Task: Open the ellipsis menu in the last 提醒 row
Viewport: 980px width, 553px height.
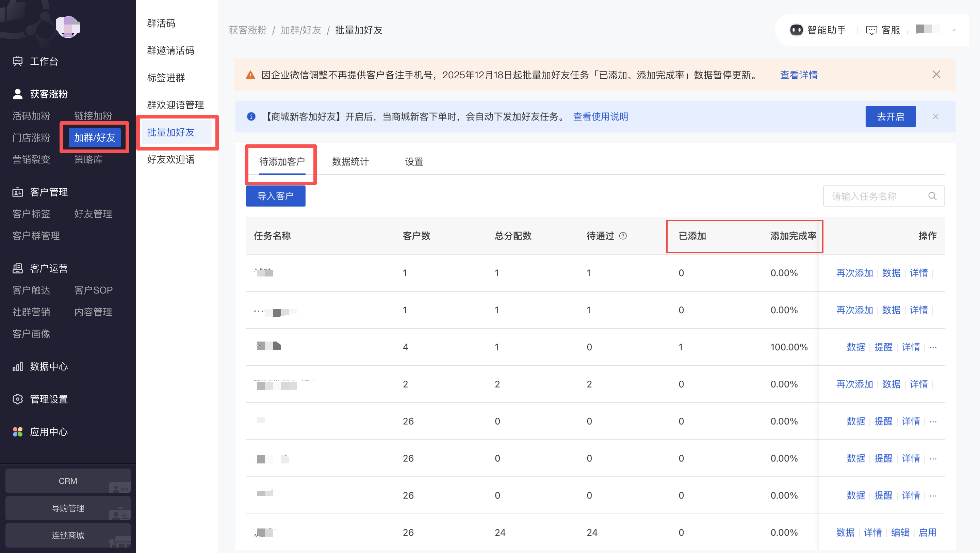Action: click(x=933, y=496)
